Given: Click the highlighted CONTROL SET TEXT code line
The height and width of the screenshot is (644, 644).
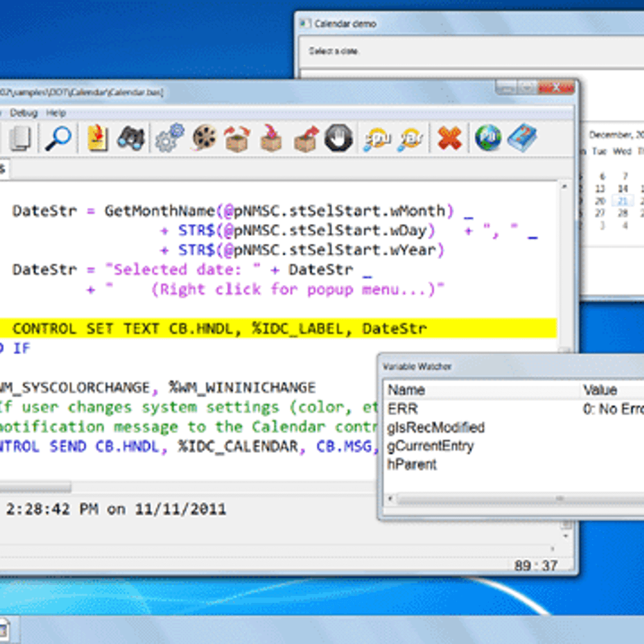Looking at the screenshot, I should [x=278, y=328].
